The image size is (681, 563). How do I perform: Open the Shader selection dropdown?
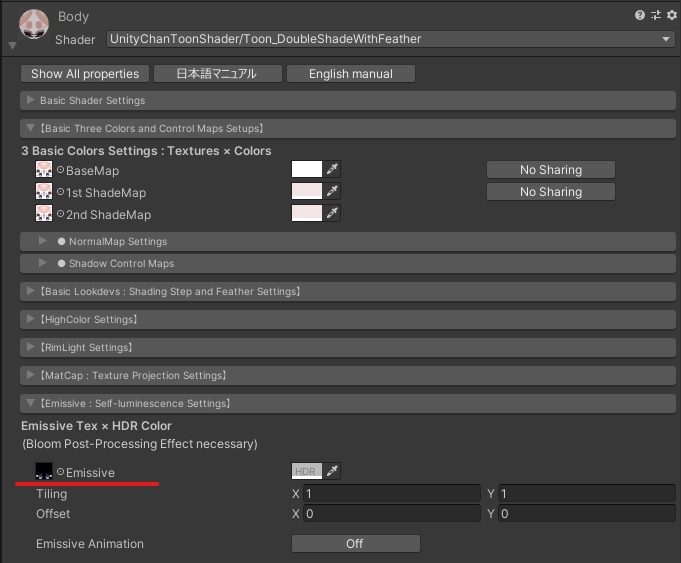391,39
